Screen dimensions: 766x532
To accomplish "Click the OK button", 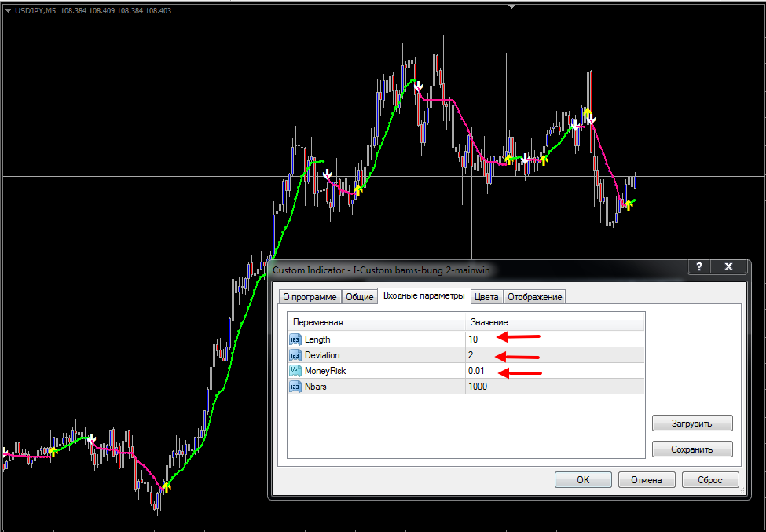I will pyautogui.click(x=583, y=479).
